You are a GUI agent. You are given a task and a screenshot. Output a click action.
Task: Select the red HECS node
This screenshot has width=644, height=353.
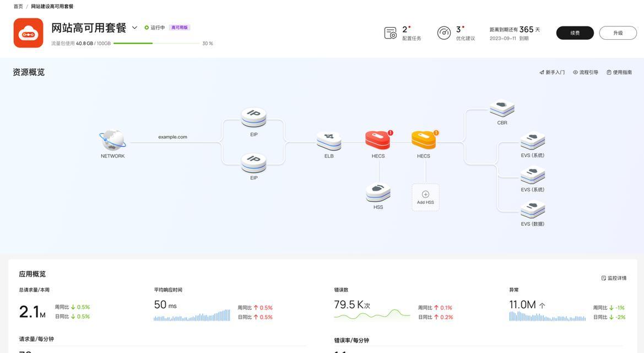tap(377, 140)
